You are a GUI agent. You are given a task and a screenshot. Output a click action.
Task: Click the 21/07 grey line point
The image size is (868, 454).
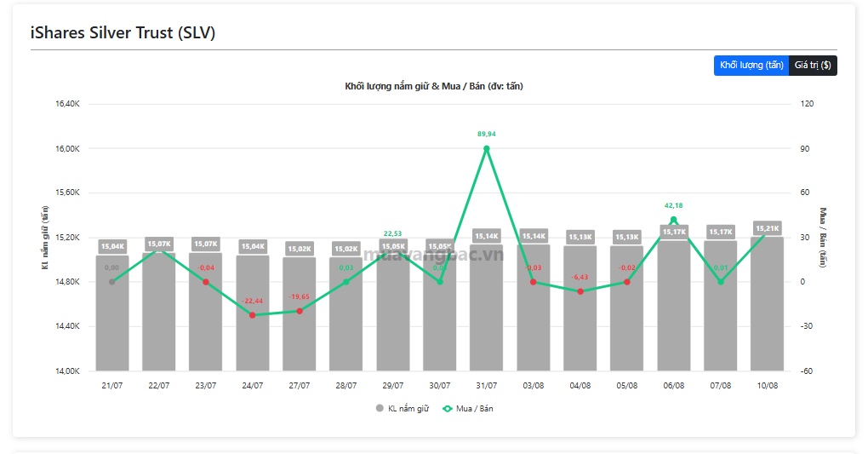click(111, 282)
